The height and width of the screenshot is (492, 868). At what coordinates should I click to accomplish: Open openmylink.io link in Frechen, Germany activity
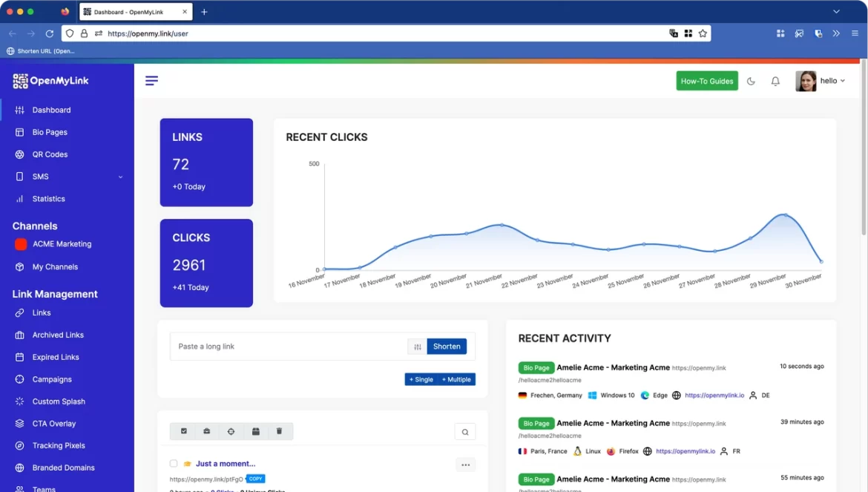tap(714, 395)
